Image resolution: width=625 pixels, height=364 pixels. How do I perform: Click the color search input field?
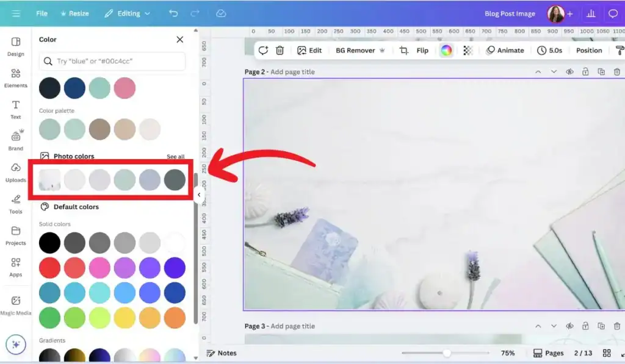pyautogui.click(x=112, y=61)
